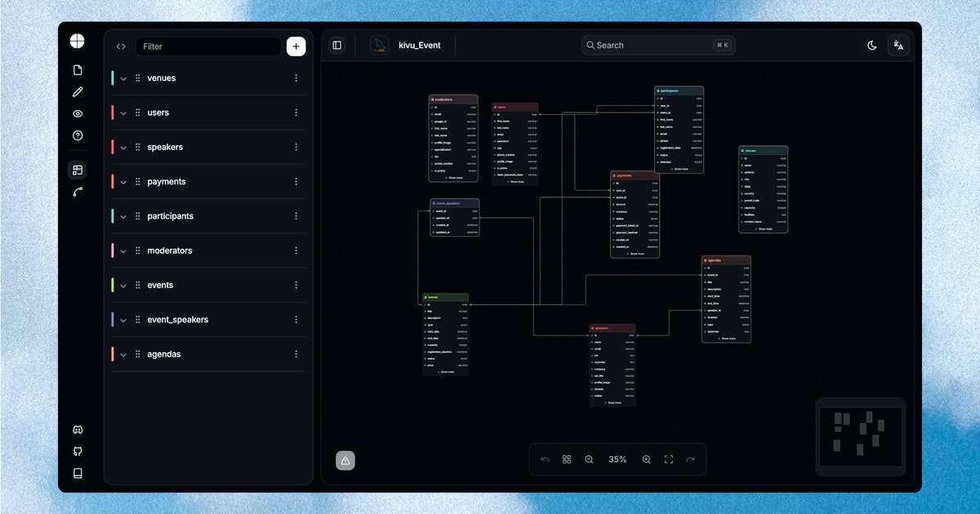Click Show more on agendas table

(726, 338)
